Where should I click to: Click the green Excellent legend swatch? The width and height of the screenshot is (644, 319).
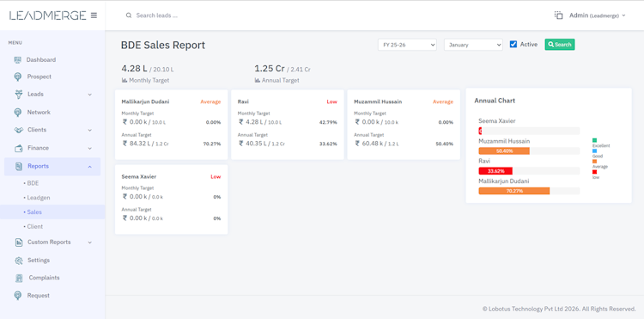pos(595,141)
